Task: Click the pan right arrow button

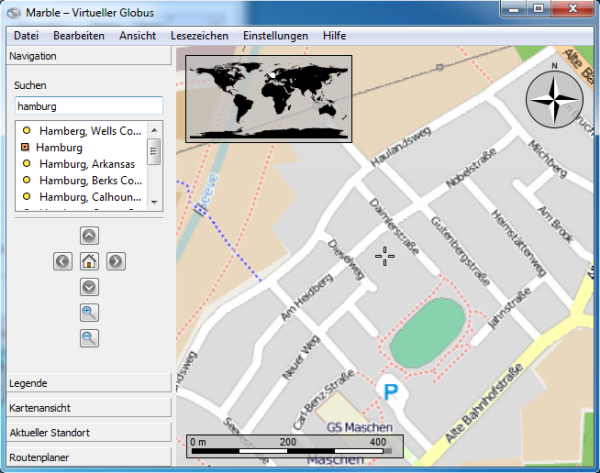Action: (116, 261)
